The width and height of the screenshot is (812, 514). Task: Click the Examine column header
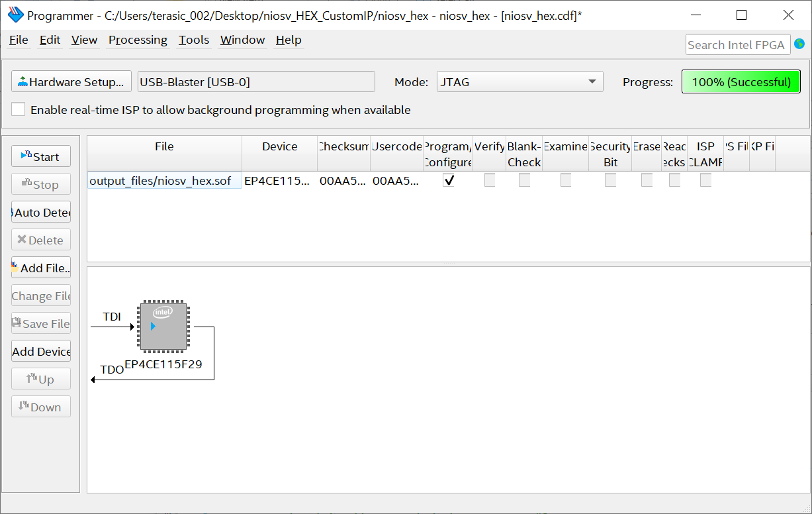(x=566, y=154)
